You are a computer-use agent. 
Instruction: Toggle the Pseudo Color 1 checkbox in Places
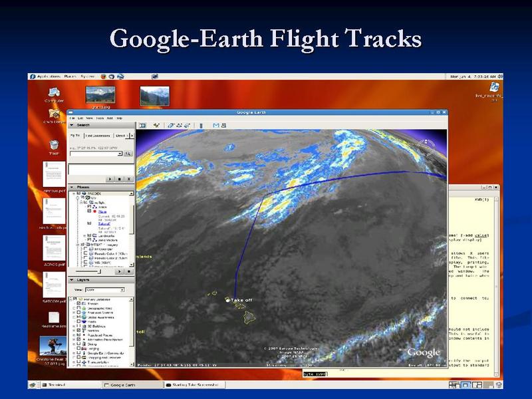tap(86, 253)
